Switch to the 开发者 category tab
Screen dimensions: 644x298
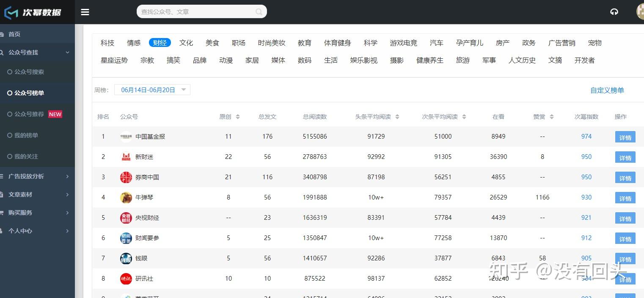point(585,60)
